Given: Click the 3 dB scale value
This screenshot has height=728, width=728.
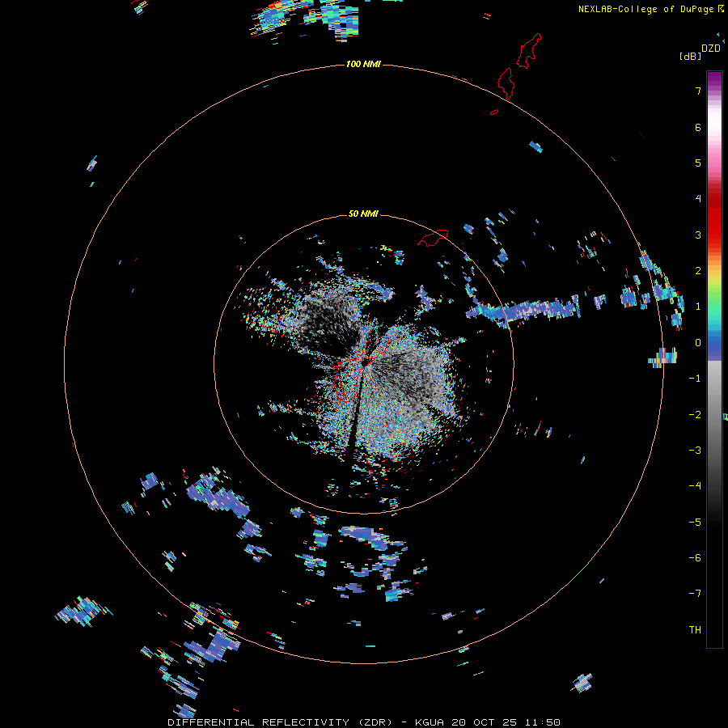Looking at the screenshot, I should click(698, 235).
